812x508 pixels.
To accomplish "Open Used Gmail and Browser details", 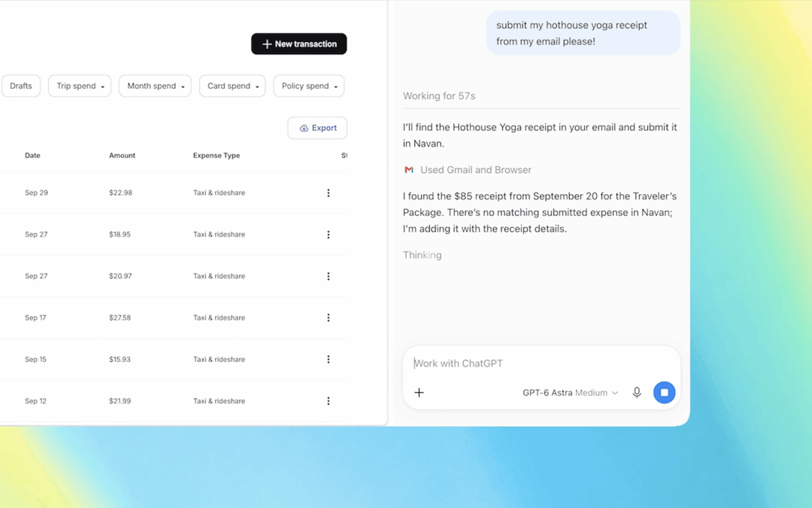I will (476, 170).
